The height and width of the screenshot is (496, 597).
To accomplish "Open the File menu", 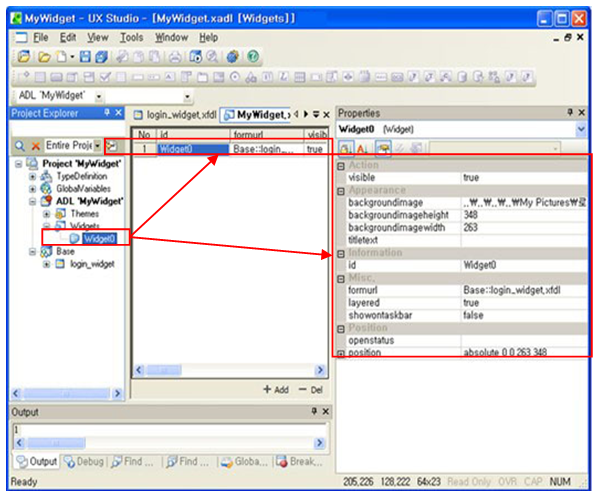I will 40,37.
